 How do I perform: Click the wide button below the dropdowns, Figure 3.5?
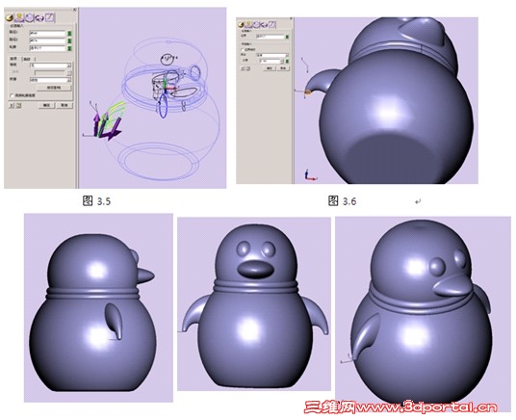[54, 88]
